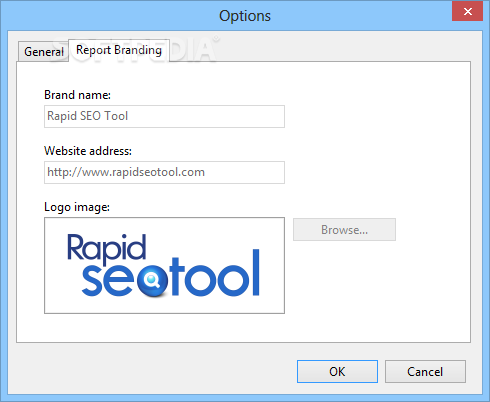Click the Rapid SEO Tool logo preview

pos(164,265)
